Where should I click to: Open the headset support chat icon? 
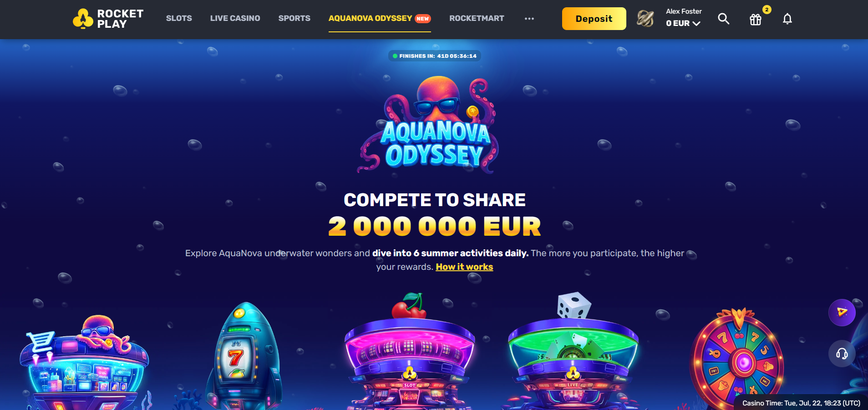pyautogui.click(x=842, y=354)
